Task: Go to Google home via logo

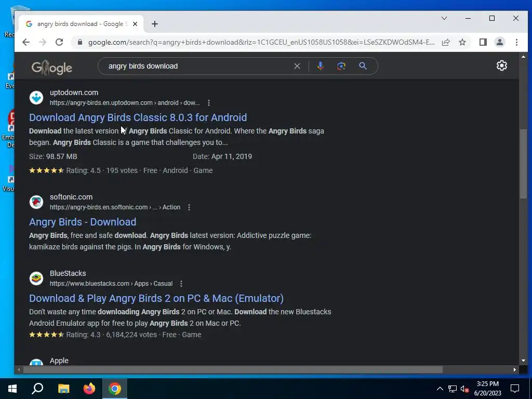Action: pos(51,68)
